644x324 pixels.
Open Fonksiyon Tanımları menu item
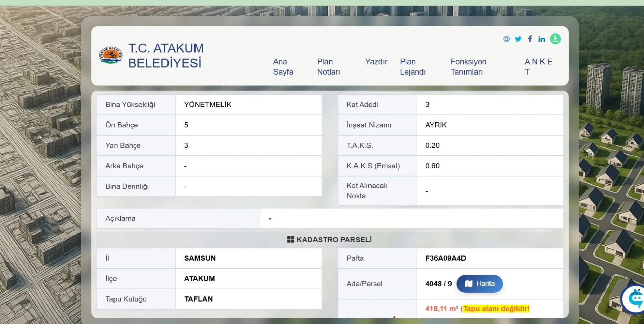[468, 67]
